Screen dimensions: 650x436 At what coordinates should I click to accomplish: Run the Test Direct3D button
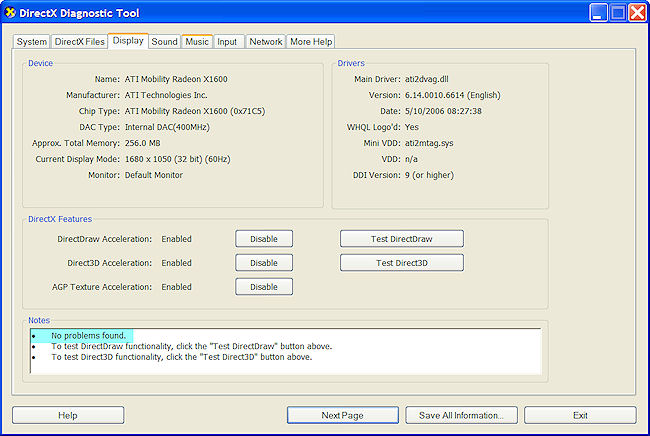[x=402, y=263]
